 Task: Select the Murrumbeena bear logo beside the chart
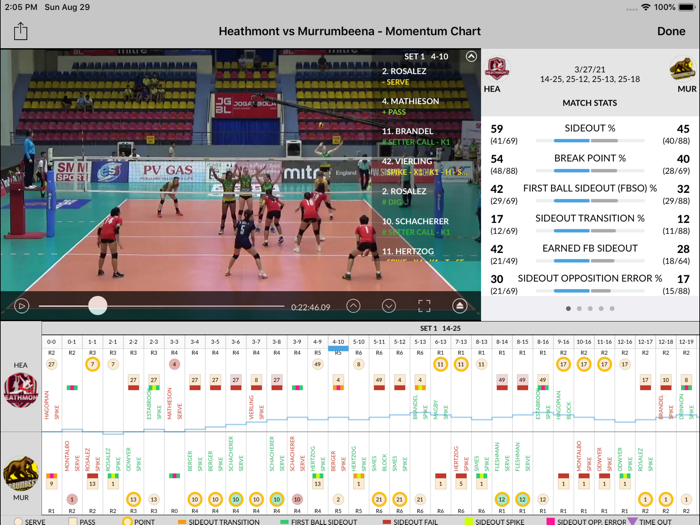click(21, 473)
